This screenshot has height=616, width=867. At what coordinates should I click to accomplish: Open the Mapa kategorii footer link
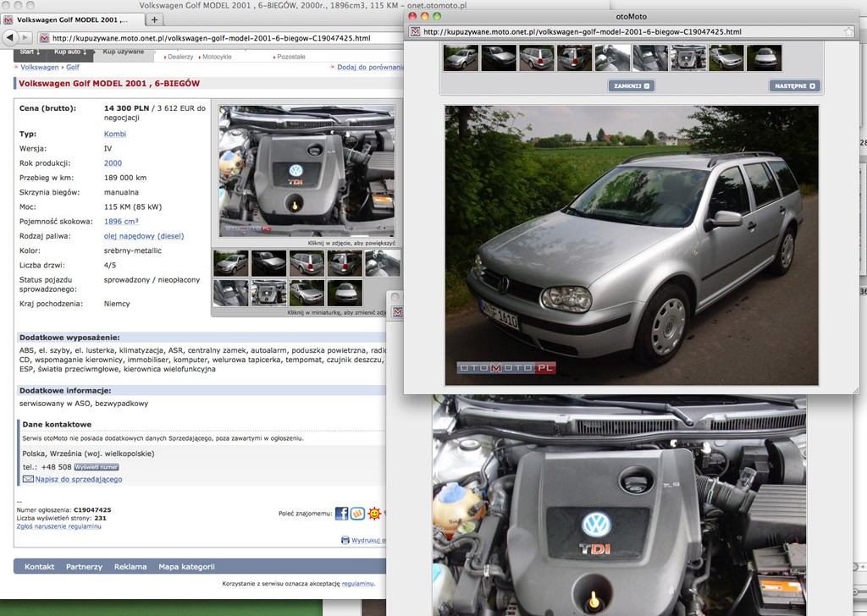[x=186, y=566]
